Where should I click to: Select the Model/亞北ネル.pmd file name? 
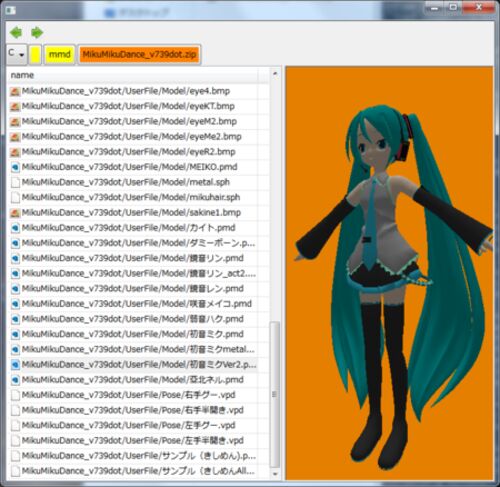(x=133, y=380)
